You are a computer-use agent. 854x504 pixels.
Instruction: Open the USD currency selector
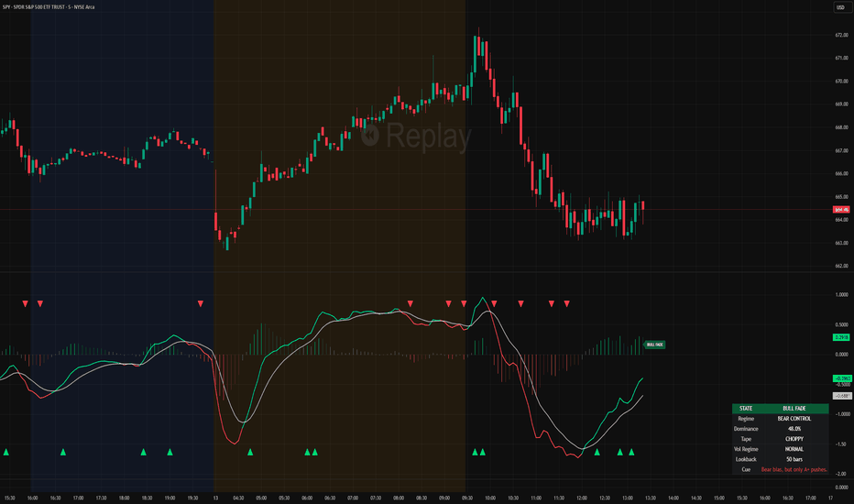pos(840,7)
